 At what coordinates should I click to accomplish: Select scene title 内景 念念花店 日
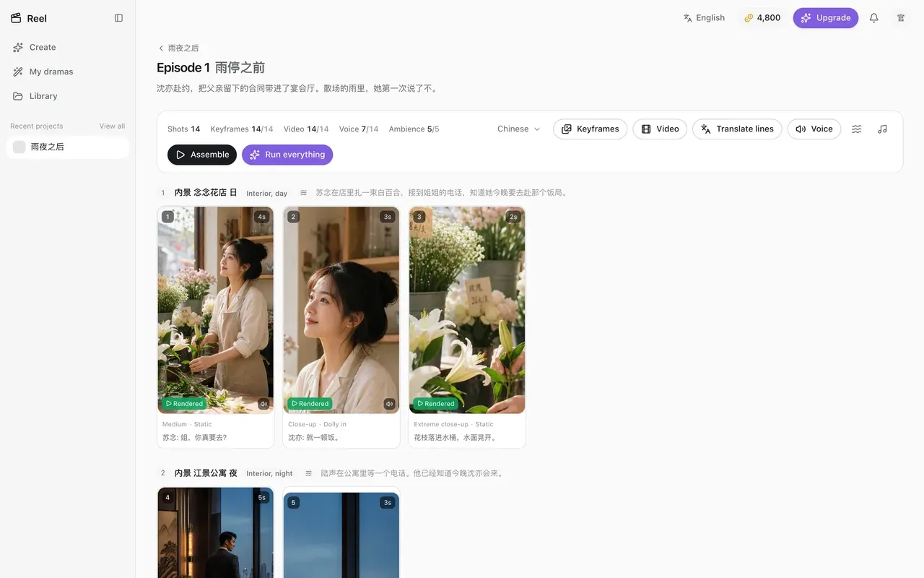point(206,193)
